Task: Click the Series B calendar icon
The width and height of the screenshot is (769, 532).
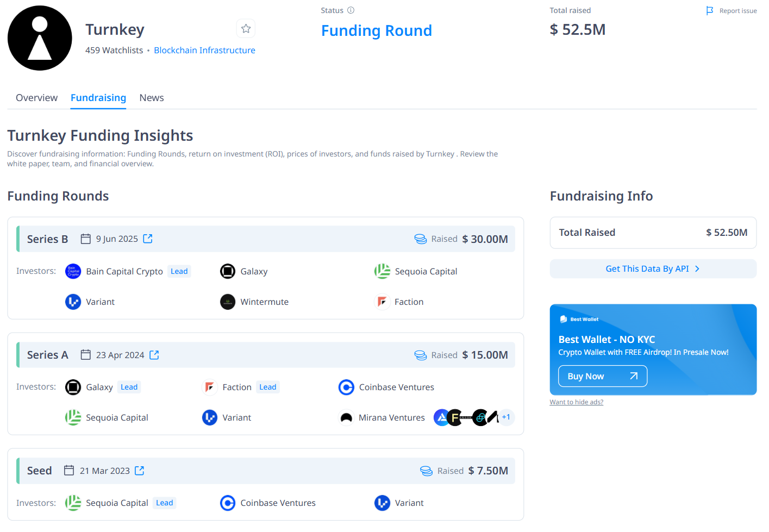Action: (x=86, y=239)
